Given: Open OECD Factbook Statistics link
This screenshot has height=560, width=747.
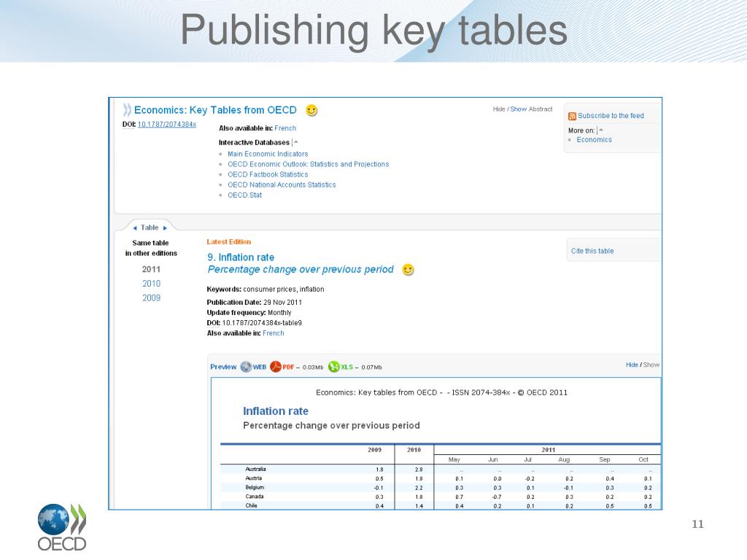Looking at the screenshot, I should tap(268, 174).
